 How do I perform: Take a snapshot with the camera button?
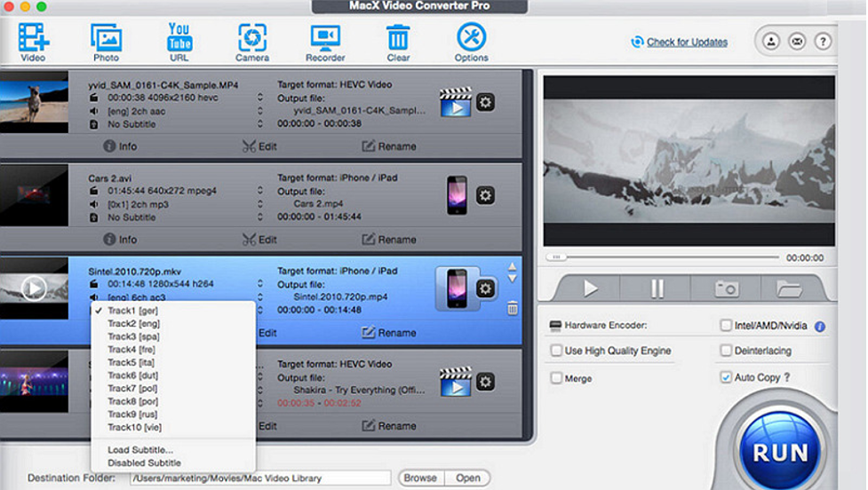click(x=726, y=288)
